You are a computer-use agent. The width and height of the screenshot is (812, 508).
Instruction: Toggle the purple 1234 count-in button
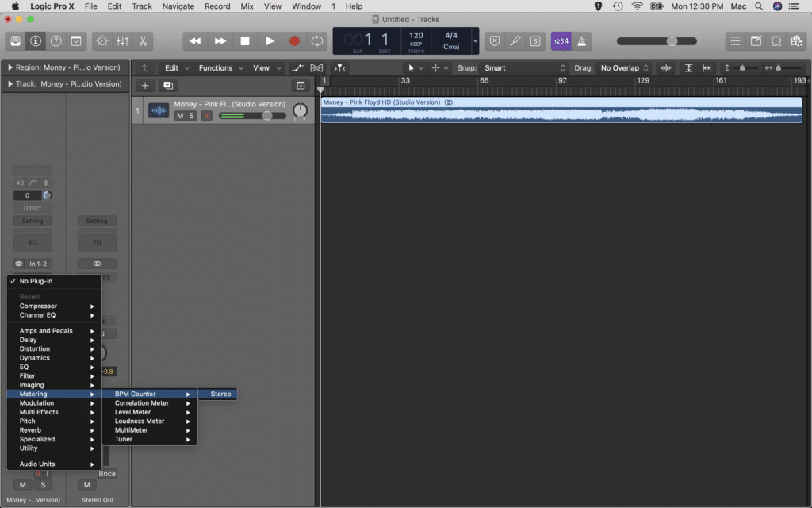(x=561, y=40)
